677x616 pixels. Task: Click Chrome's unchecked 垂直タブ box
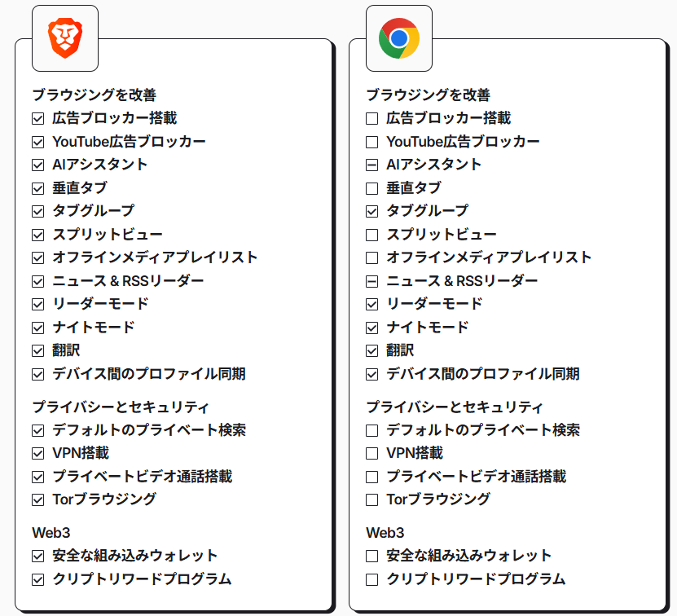tap(371, 188)
